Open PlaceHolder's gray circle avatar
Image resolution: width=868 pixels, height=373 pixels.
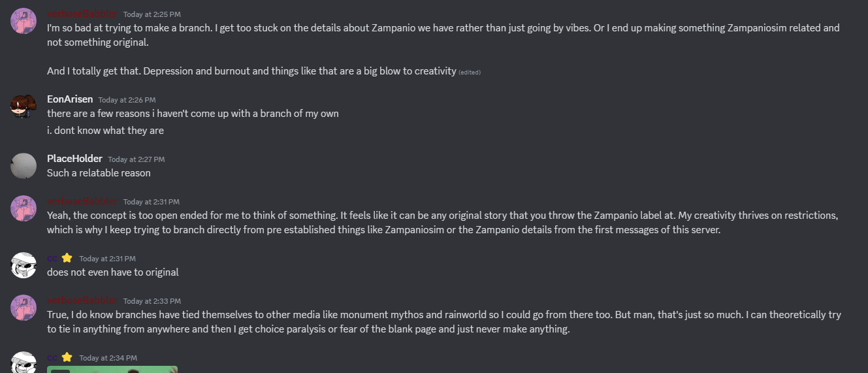pos(24,166)
